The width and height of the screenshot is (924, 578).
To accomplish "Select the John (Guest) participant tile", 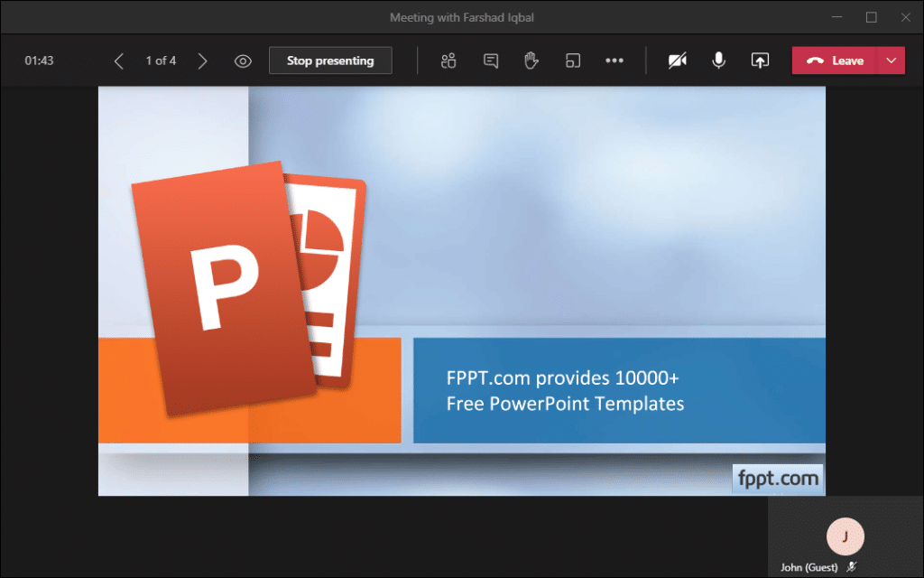I will pos(845,536).
